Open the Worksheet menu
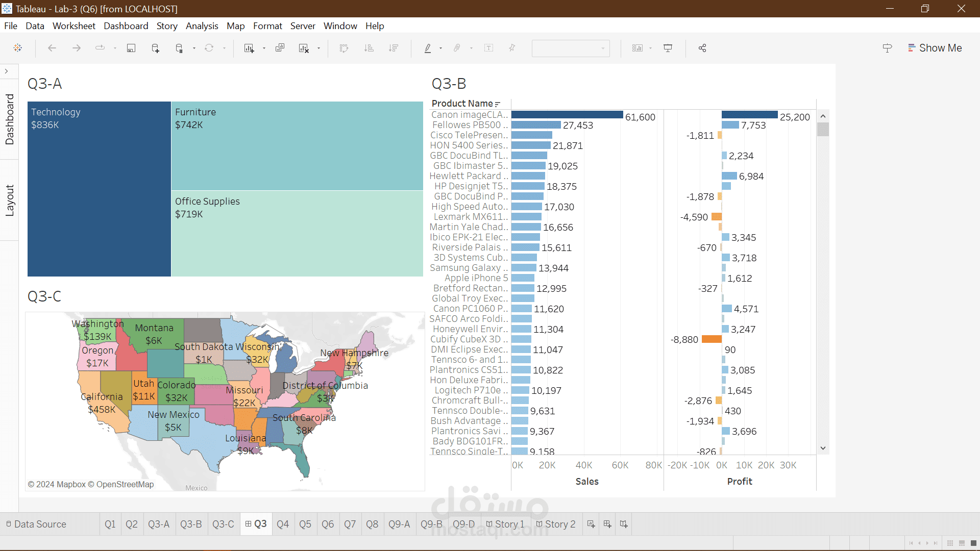This screenshot has height=551, width=980. coord(73,26)
